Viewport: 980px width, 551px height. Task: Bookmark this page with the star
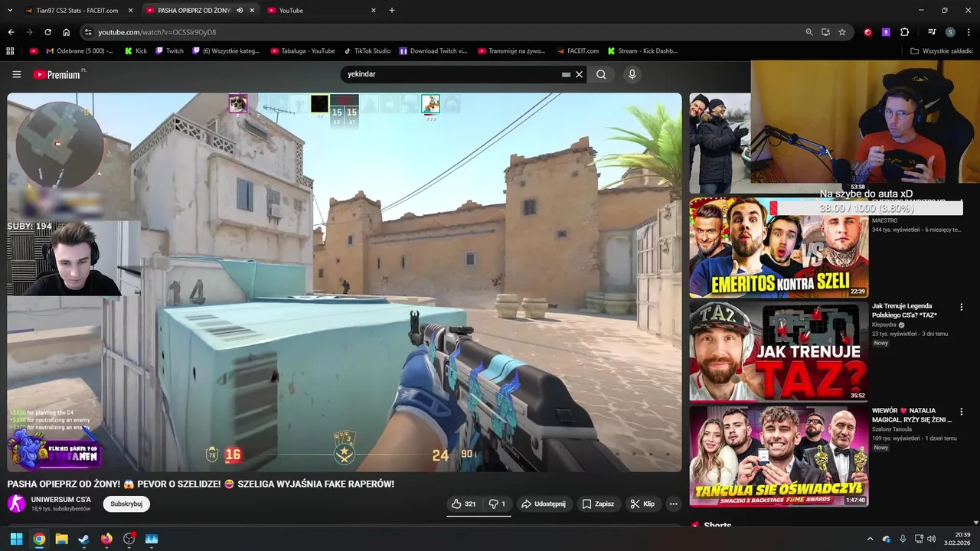tap(842, 32)
